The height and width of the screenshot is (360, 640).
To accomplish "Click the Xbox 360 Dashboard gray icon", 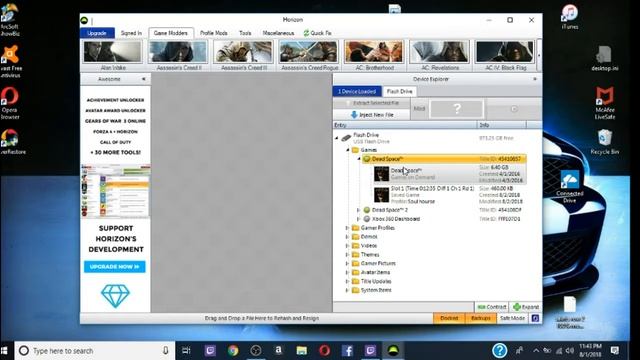I will [367, 219].
